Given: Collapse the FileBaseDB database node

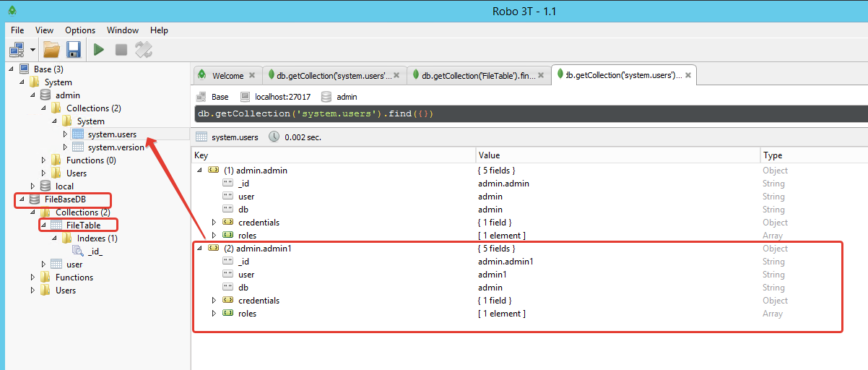Looking at the screenshot, I should tap(21, 199).
